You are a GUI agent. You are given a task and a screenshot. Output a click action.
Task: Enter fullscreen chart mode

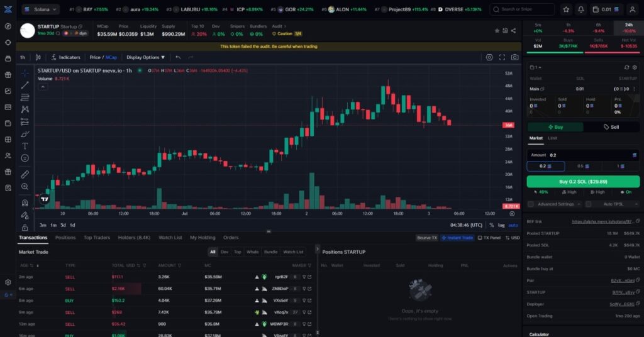tap(502, 57)
